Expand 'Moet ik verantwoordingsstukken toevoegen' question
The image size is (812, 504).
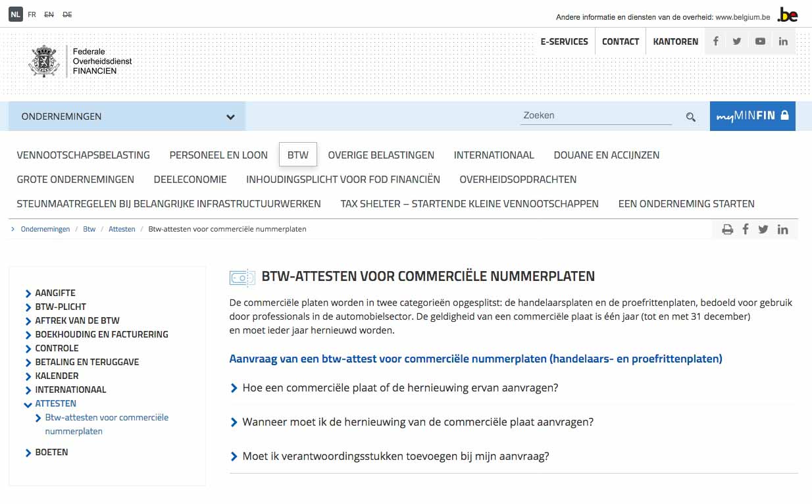pos(395,457)
